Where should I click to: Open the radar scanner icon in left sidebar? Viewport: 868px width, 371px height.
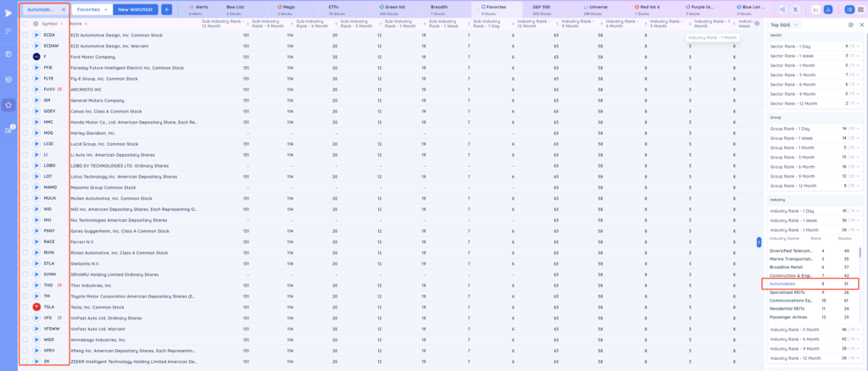tap(8, 79)
